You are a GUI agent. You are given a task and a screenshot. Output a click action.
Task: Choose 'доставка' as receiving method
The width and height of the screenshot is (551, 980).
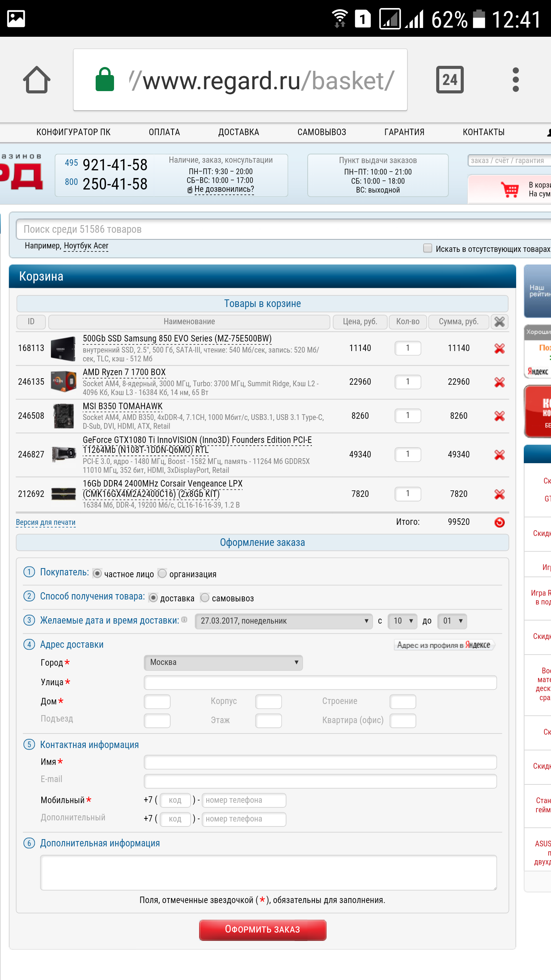pos(153,598)
